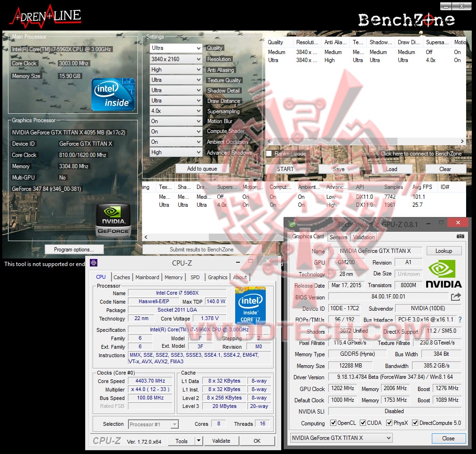Click the Add to queue button
Viewport: 476px width, 454px height.
tap(202, 169)
